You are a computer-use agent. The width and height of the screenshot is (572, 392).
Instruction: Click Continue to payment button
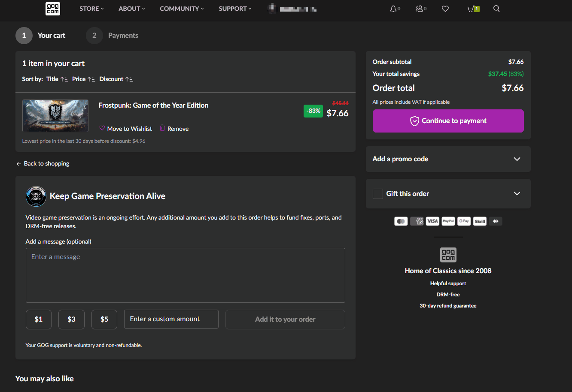(448, 121)
